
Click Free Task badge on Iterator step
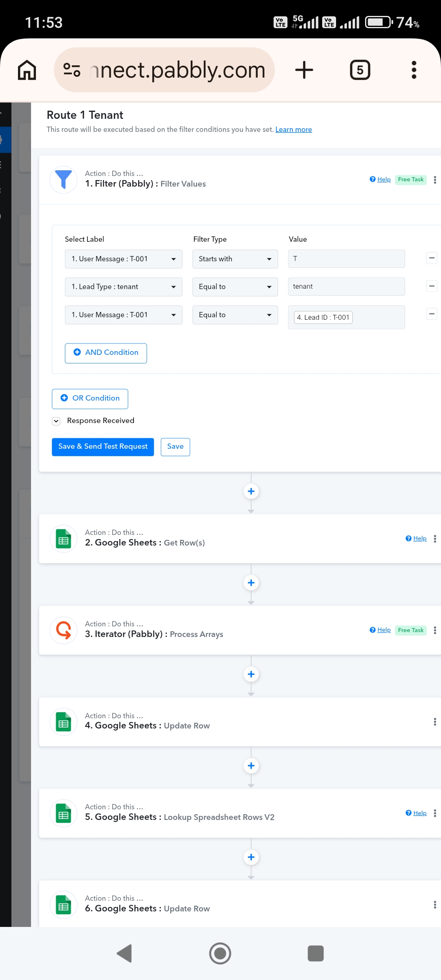[411, 630]
